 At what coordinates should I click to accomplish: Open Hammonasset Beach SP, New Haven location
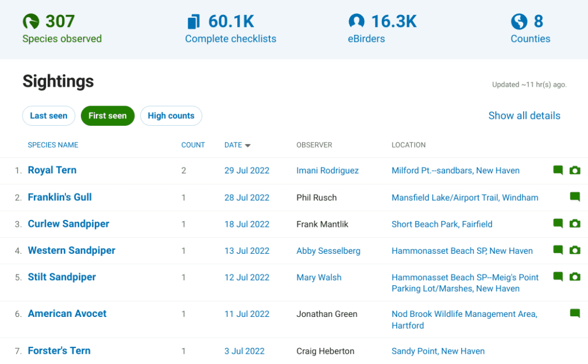coord(462,251)
